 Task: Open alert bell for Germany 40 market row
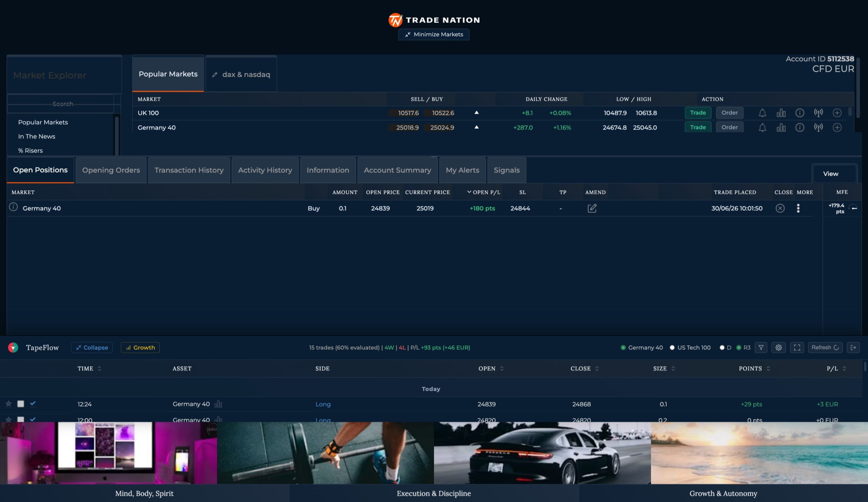click(762, 127)
